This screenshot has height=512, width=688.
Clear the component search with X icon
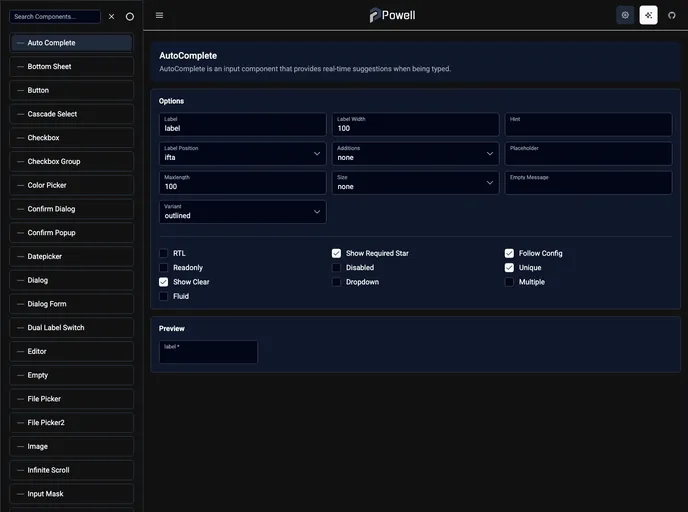[x=111, y=17]
